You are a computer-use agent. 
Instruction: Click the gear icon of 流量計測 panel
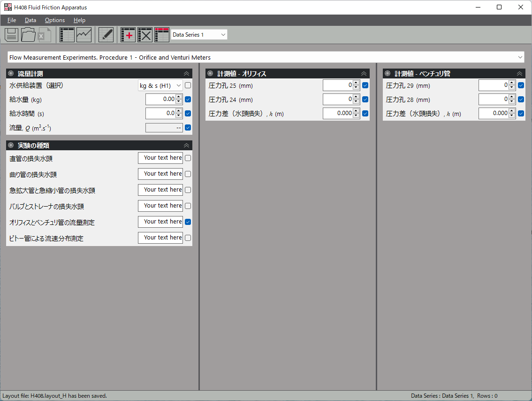(x=11, y=73)
